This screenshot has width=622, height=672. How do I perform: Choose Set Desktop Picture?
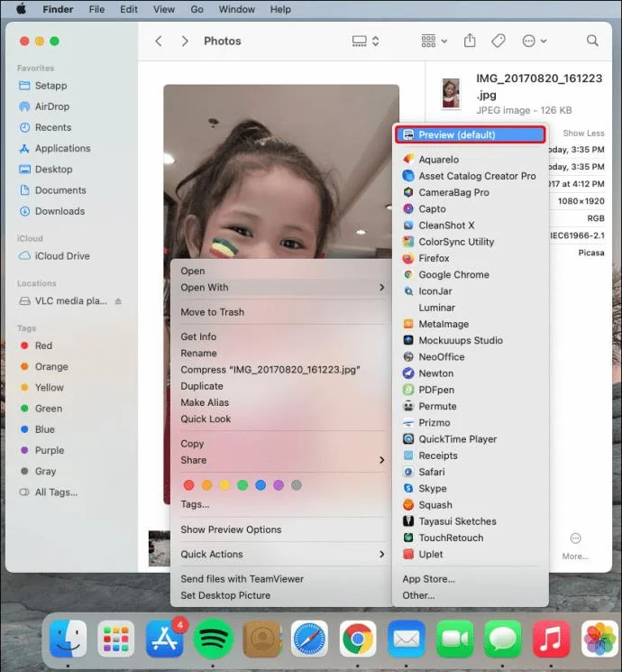click(x=280, y=595)
